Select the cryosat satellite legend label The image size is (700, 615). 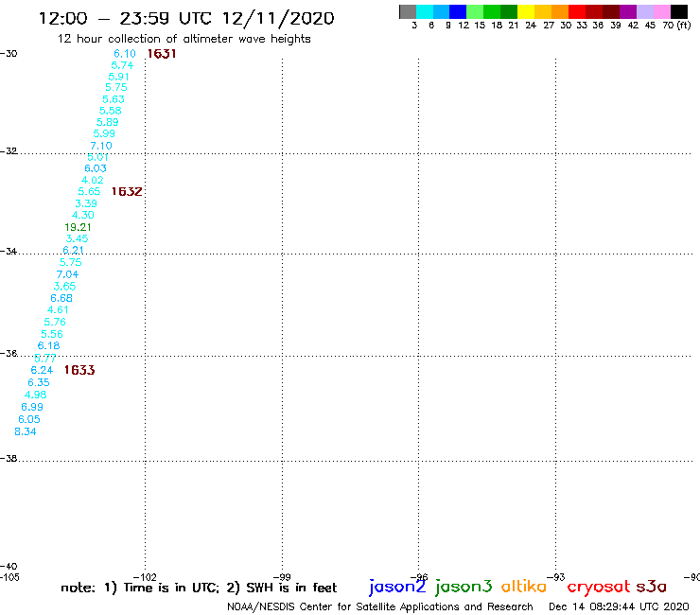pyautogui.click(x=599, y=587)
